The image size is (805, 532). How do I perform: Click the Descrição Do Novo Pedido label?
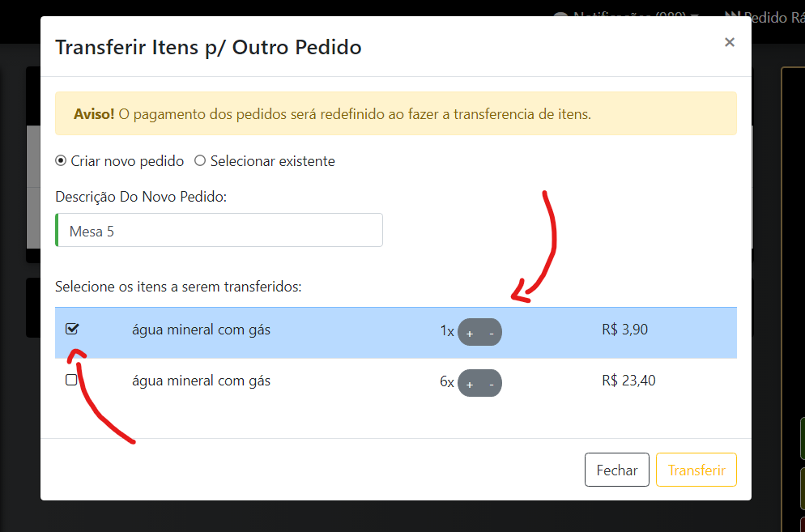(140, 197)
